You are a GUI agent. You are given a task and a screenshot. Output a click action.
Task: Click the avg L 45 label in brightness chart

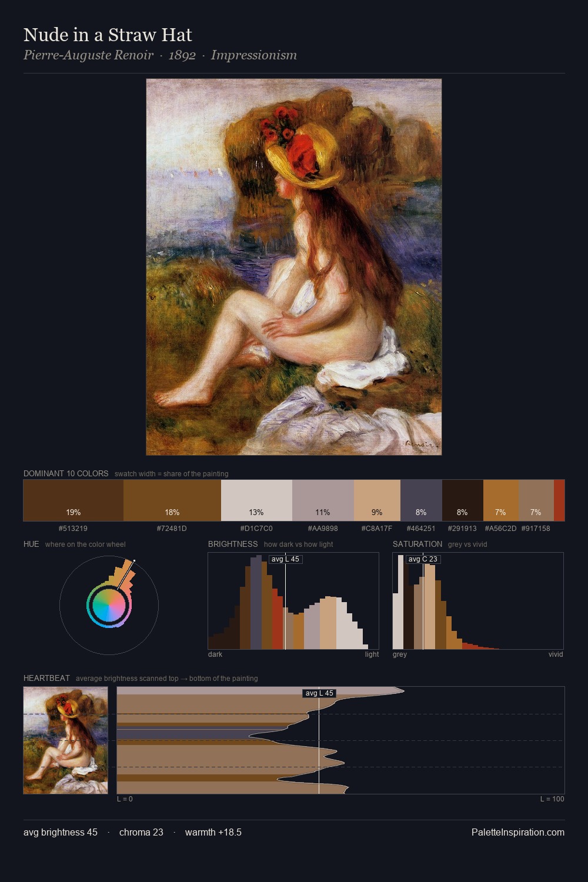285,559
